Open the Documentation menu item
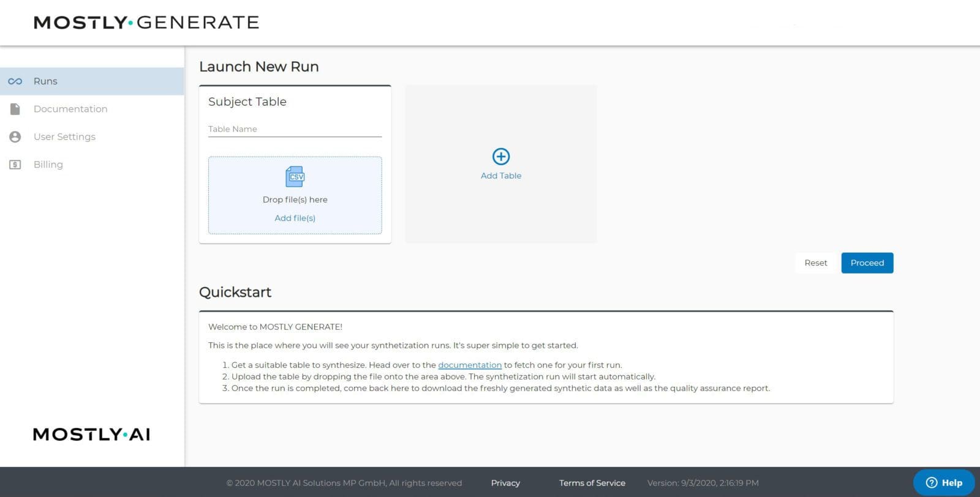Image resolution: width=980 pixels, height=497 pixels. click(x=92, y=109)
